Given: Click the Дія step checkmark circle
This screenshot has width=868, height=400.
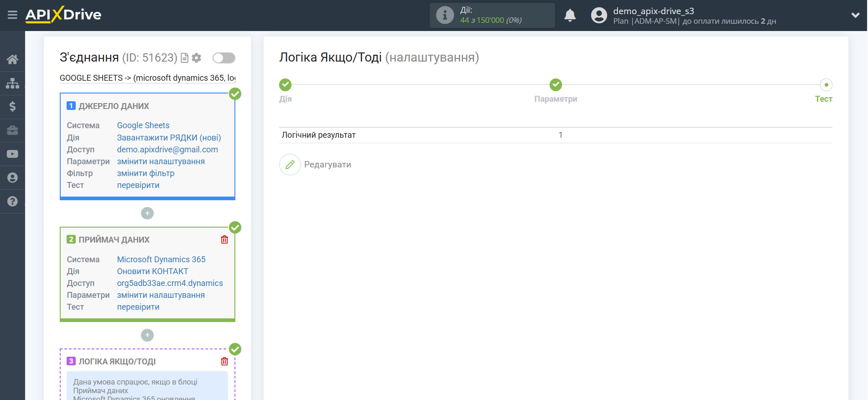Looking at the screenshot, I should 286,85.
